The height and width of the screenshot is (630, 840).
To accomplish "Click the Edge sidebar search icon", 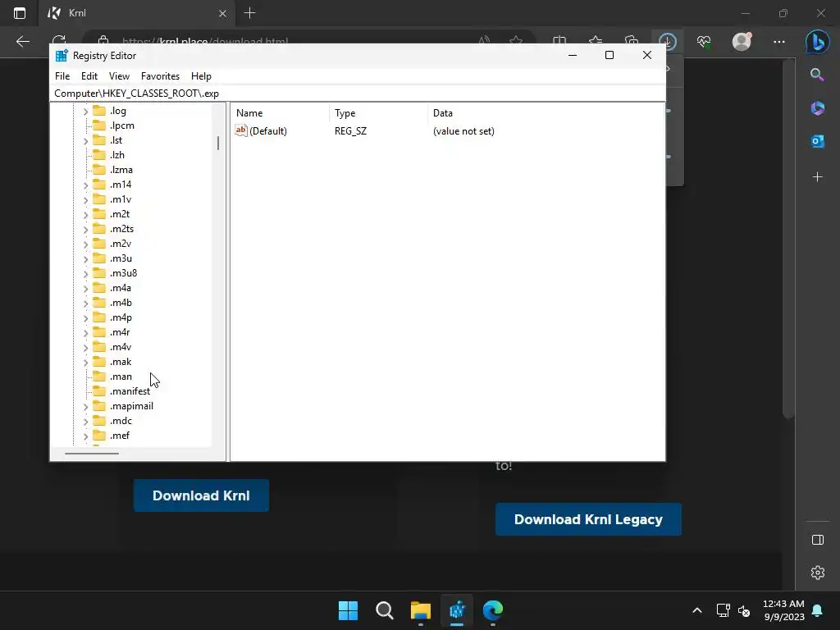I will pyautogui.click(x=818, y=75).
